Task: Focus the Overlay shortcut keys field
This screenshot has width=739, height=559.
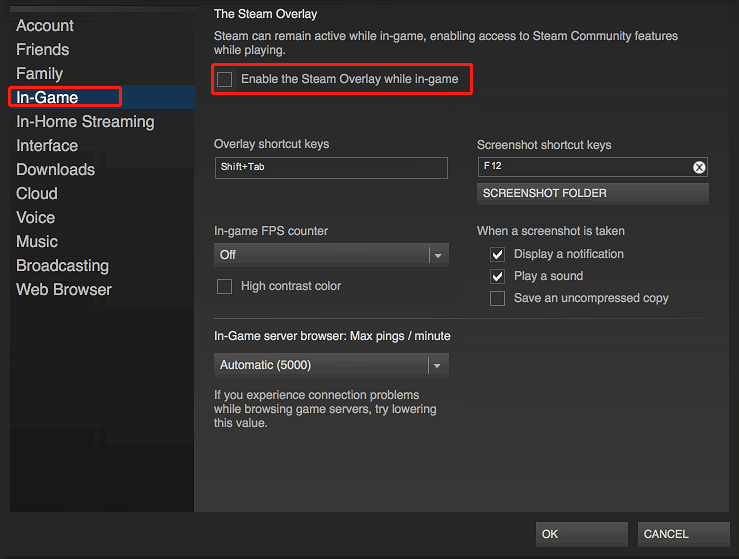Action: tap(331, 168)
